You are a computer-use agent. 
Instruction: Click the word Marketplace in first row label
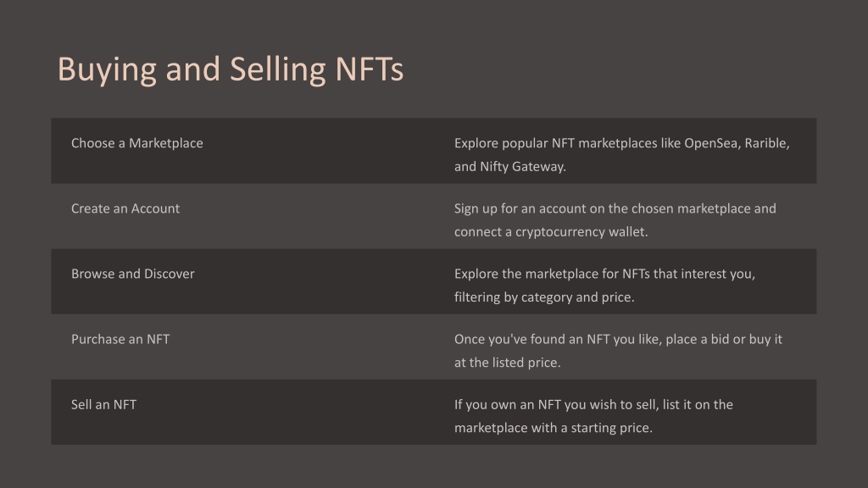[165, 143]
